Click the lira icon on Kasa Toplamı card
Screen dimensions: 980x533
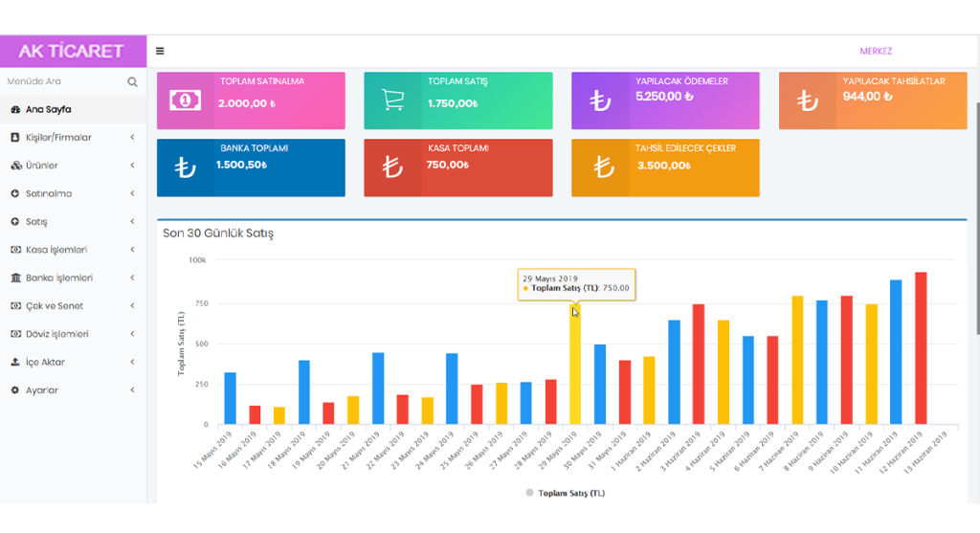[392, 167]
